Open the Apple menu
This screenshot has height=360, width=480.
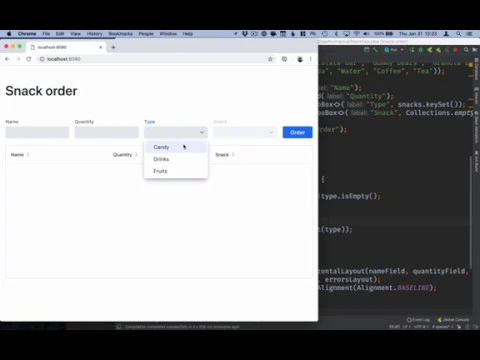coord(9,34)
